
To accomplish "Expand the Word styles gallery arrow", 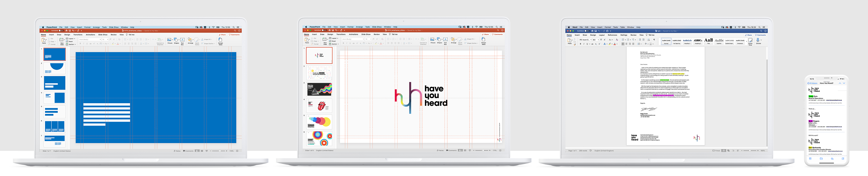I will click(747, 41).
